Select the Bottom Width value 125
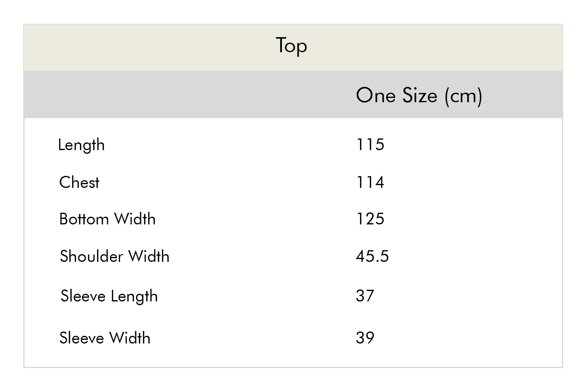Screen dimensions: 588x392 click(x=370, y=219)
